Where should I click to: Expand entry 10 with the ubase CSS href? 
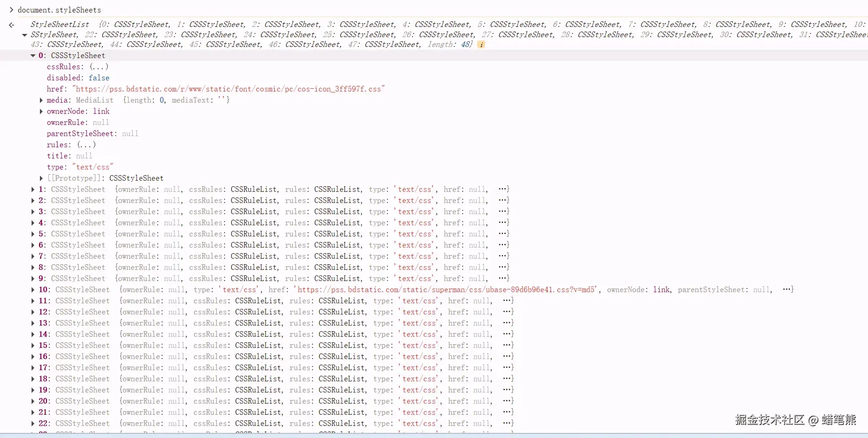point(33,290)
